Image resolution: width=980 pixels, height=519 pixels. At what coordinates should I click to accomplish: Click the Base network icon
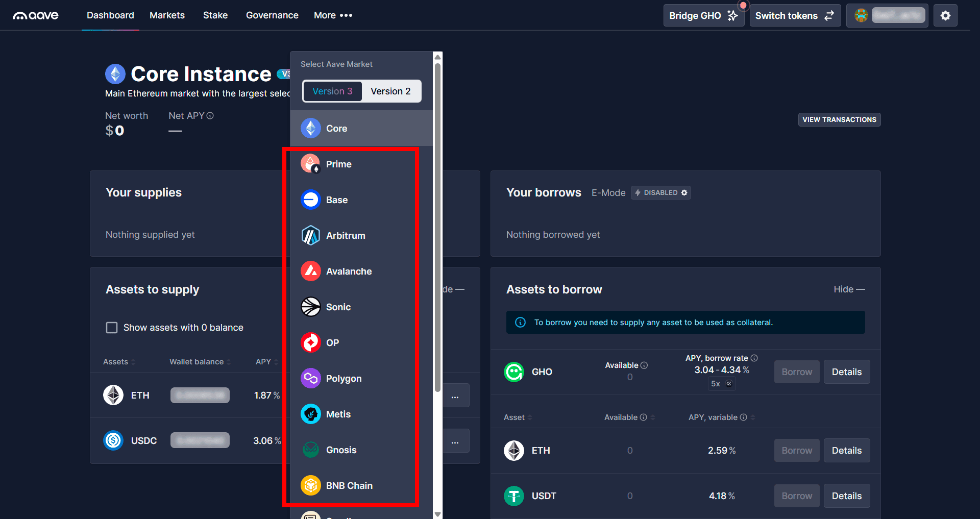click(311, 200)
